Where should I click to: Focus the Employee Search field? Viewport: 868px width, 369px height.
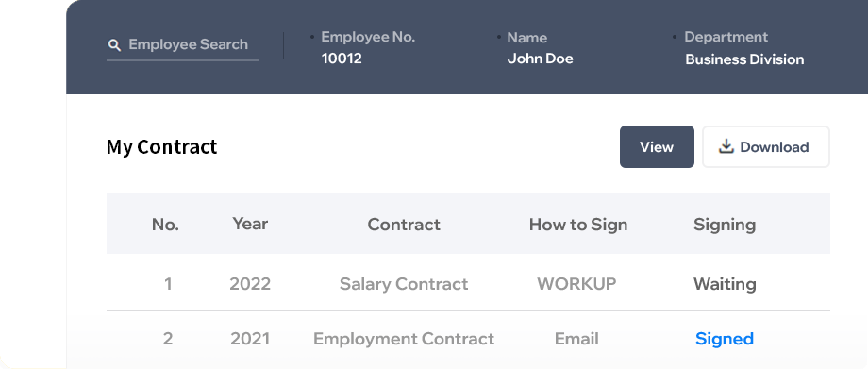pyautogui.click(x=183, y=45)
